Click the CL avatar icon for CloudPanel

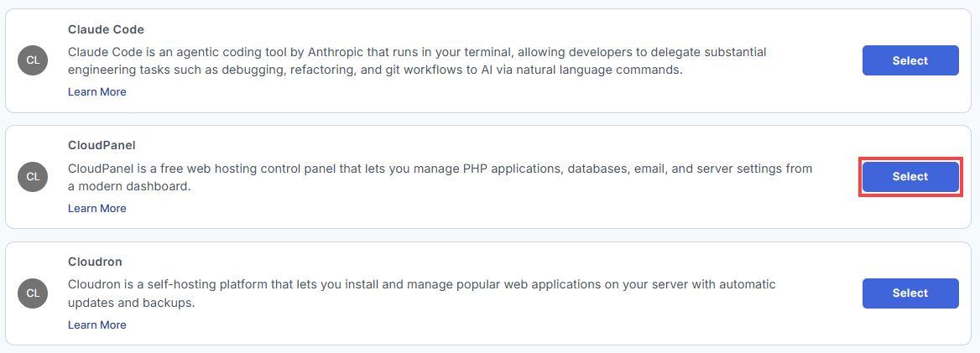pyautogui.click(x=33, y=177)
